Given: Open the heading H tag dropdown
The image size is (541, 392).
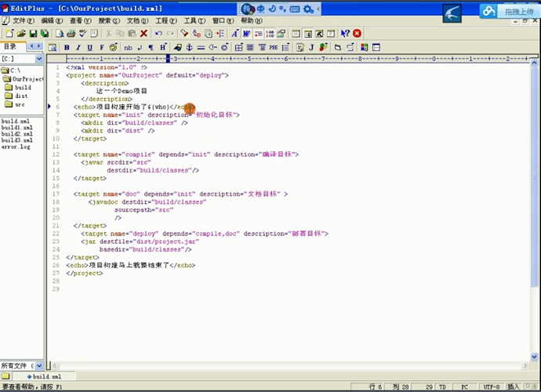Looking at the screenshot, I should pyautogui.click(x=163, y=48).
